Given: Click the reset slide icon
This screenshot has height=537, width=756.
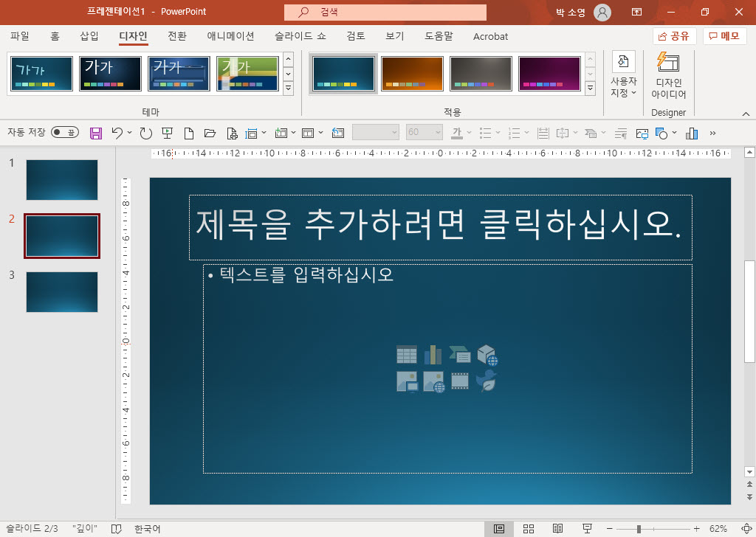Looking at the screenshot, I should click(338, 133).
